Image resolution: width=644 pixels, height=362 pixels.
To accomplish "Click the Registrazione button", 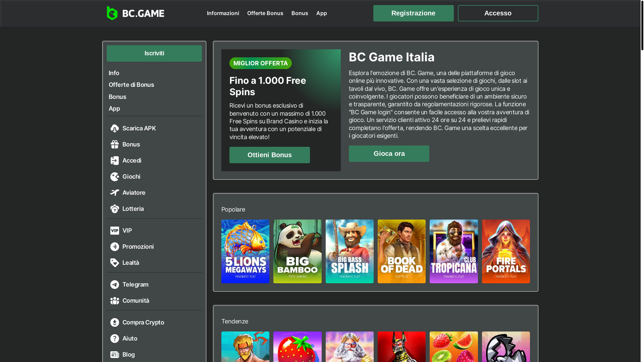I will point(414,13).
